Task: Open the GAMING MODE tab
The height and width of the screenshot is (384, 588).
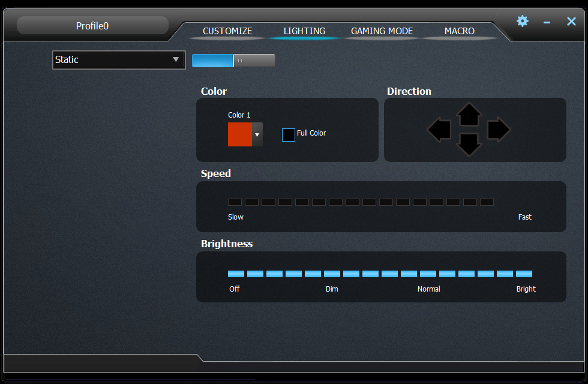Action: click(x=382, y=31)
